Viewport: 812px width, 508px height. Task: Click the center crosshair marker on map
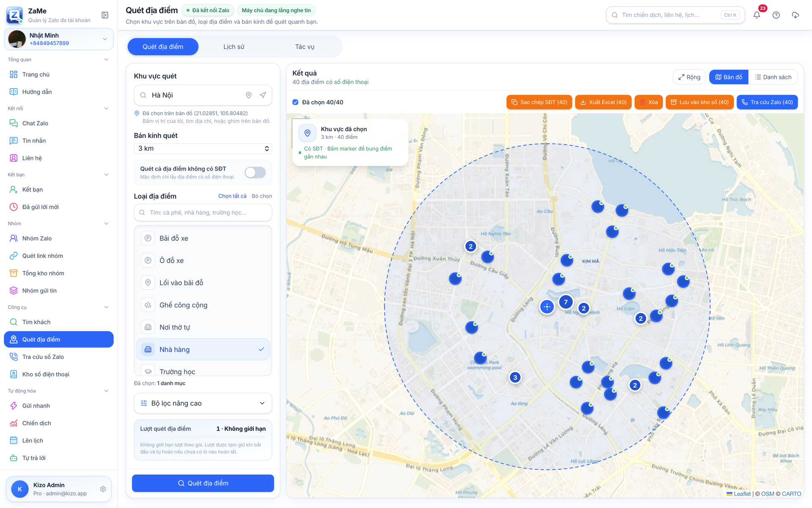point(547,306)
